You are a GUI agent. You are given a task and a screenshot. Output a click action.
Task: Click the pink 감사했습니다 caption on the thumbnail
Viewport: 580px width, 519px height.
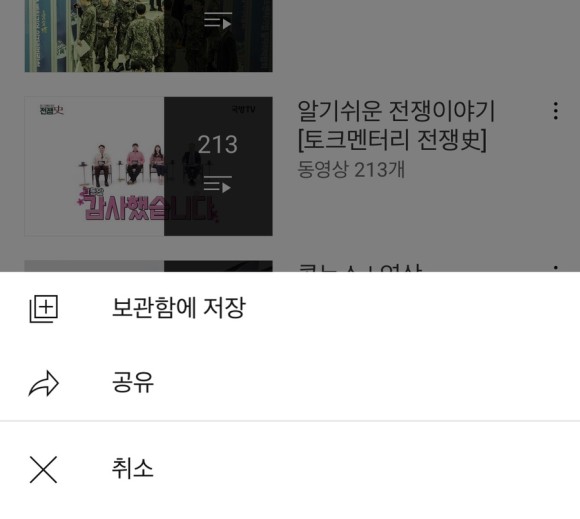[147, 206]
